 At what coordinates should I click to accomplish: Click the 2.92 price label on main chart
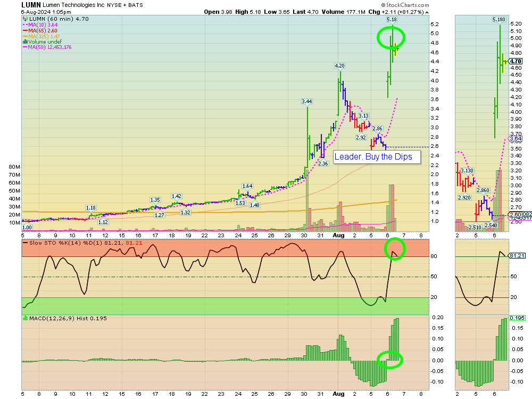(x=361, y=137)
